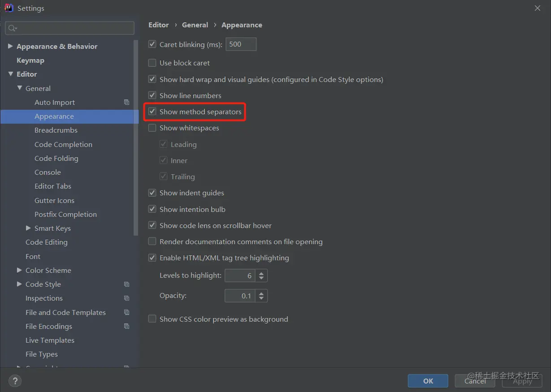551x392 pixels.
Task: Open Code Completion settings
Action: pyautogui.click(x=63, y=144)
